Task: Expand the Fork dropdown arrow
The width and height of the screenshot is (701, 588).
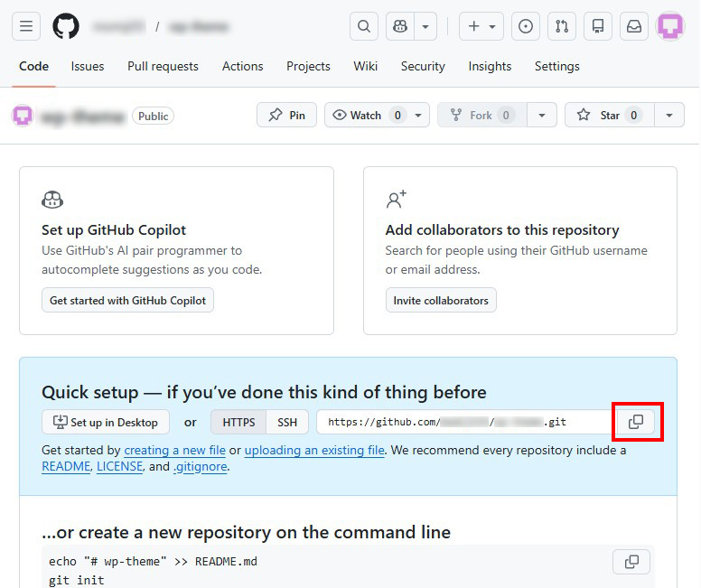Action: pyautogui.click(x=542, y=115)
